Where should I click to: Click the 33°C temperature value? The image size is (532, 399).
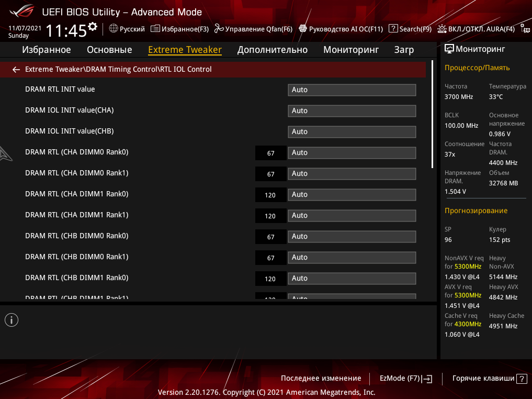496,97
